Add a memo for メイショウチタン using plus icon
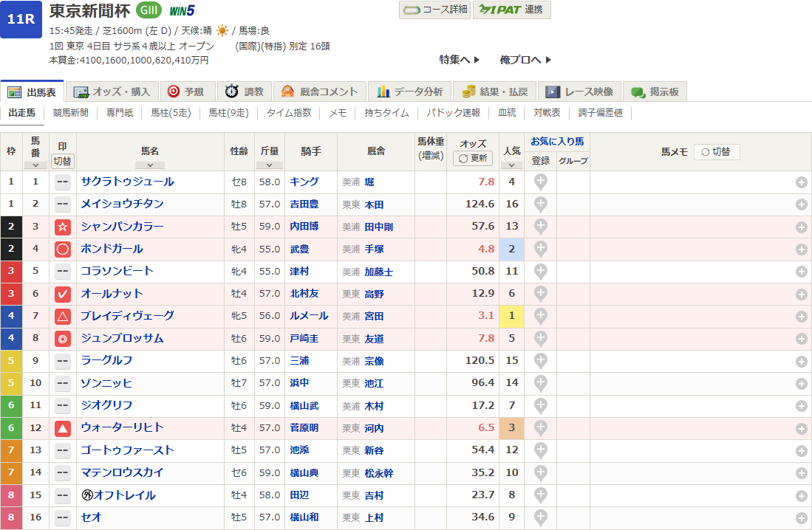The width and height of the screenshot is (812, 530). coord(801,204)
